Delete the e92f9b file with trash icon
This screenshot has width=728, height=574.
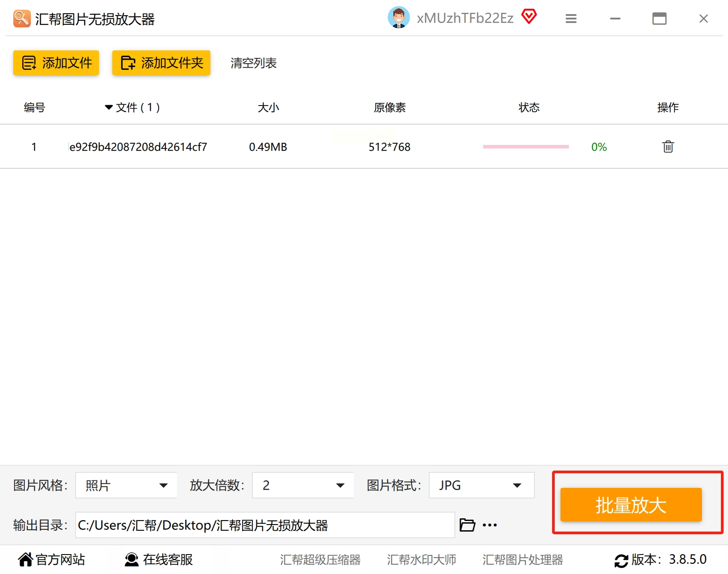[x=668, y=146]
